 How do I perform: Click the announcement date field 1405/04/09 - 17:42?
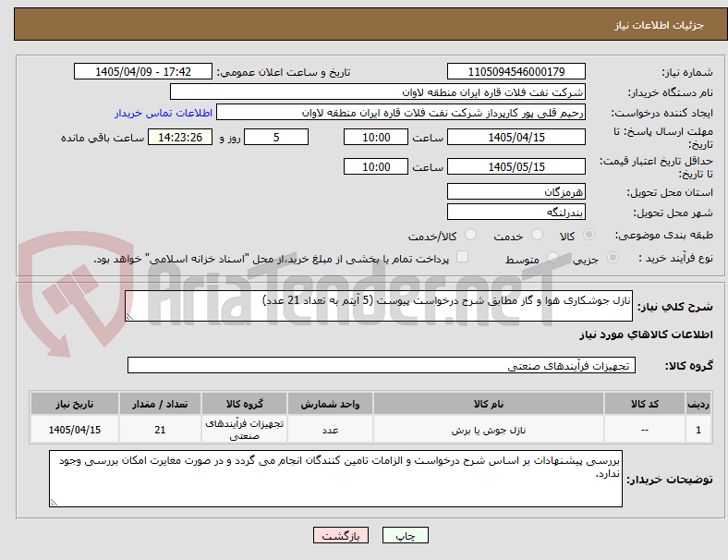click(143, 71)
